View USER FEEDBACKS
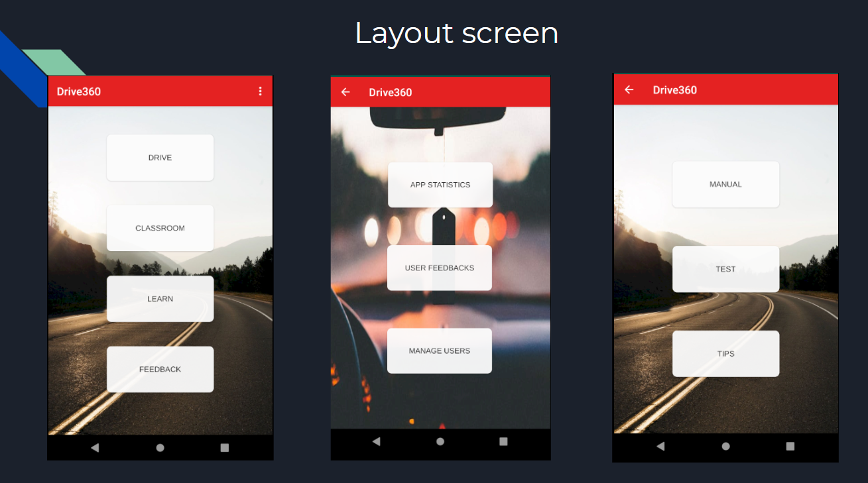This screenshot has height=483, width=868. 440,268
